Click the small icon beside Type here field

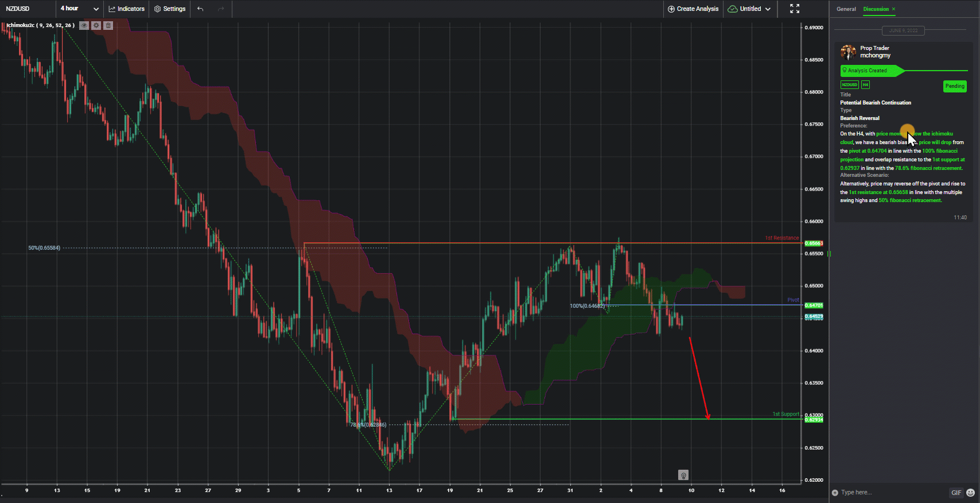click(835, 493)
